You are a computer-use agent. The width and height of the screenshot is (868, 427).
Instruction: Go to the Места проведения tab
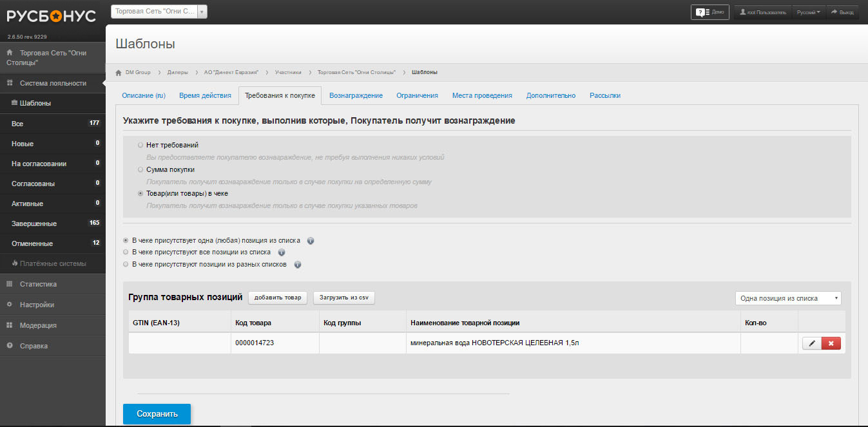pyautogui.click(x=482, y=95)
